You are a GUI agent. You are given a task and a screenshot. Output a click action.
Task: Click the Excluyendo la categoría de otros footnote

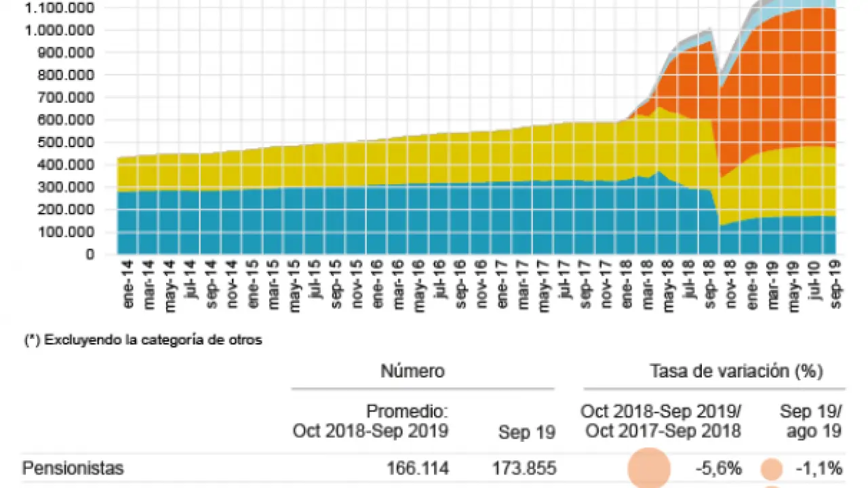[142, 340]
